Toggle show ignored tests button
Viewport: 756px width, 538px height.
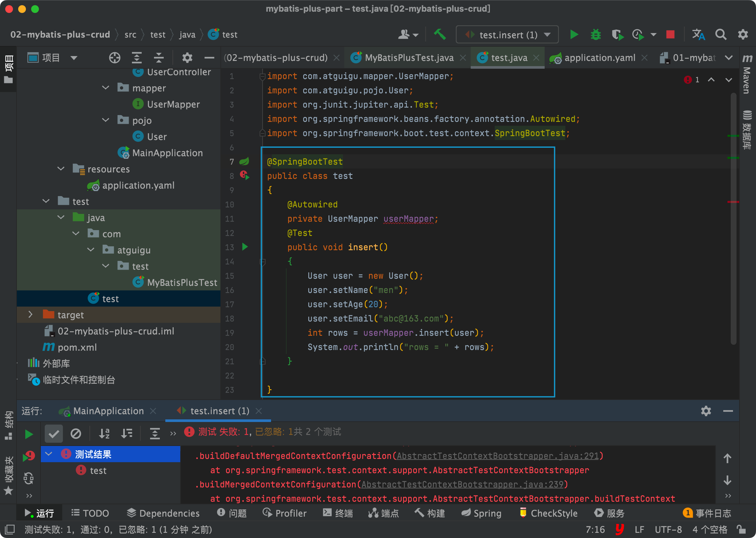click(x=76, y=433)
